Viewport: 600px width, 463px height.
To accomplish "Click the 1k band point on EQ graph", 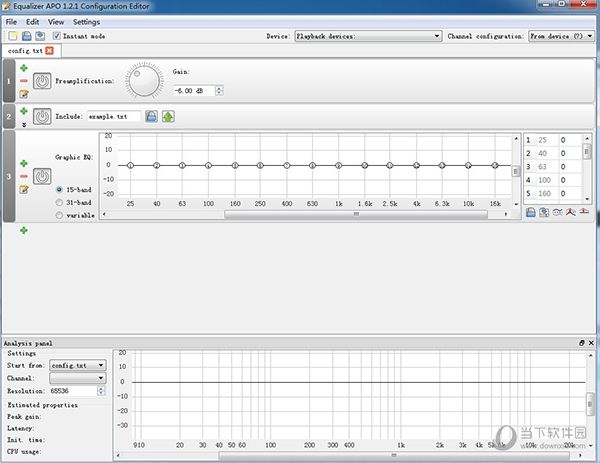I will (339, 165).
